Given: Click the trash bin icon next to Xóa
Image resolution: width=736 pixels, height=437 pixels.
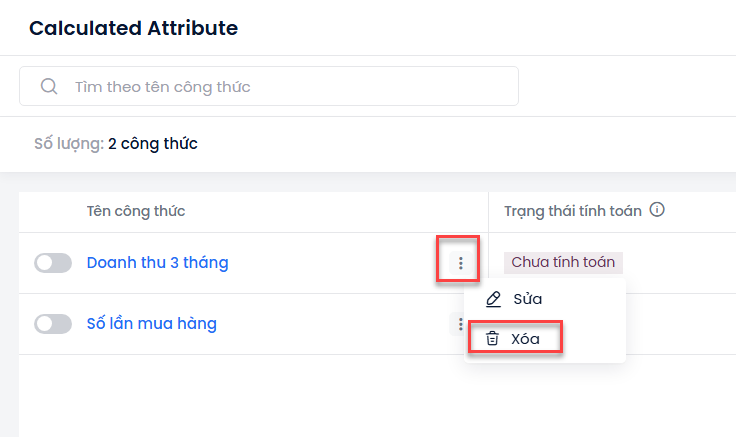Looking at the screenshot, I should tap(492, 338).
